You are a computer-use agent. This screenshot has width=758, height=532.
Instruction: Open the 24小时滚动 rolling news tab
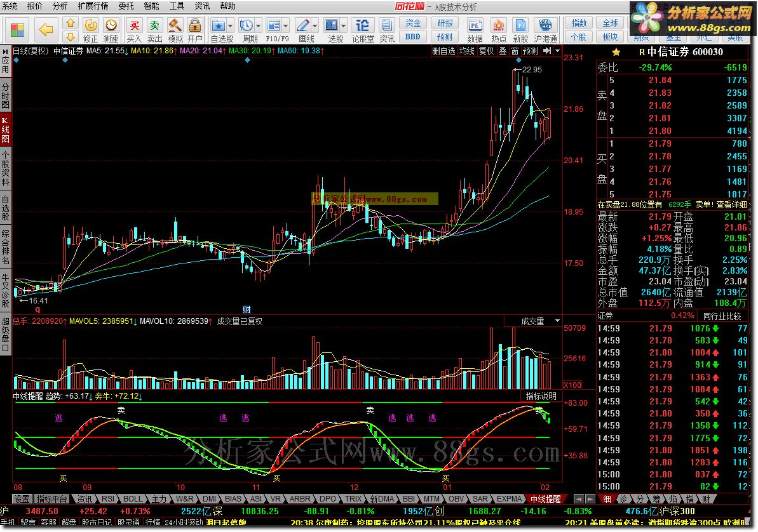click(x=184, y=522)
